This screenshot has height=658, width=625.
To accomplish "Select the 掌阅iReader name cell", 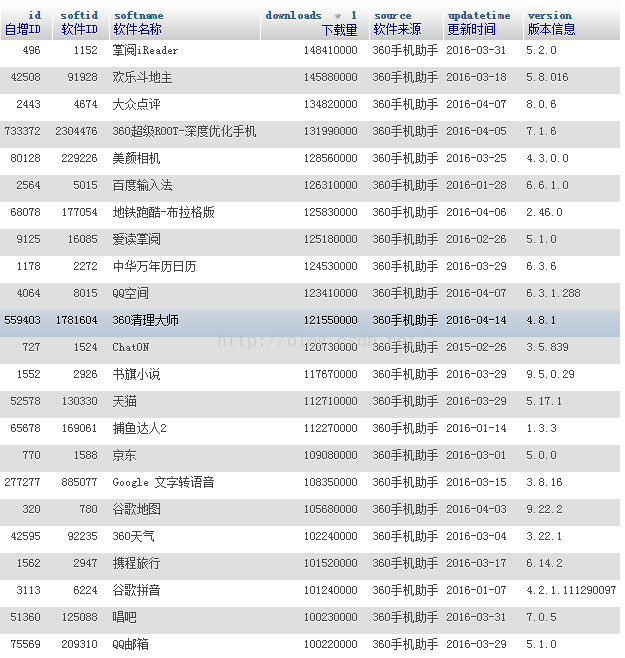I will (145, 50).
